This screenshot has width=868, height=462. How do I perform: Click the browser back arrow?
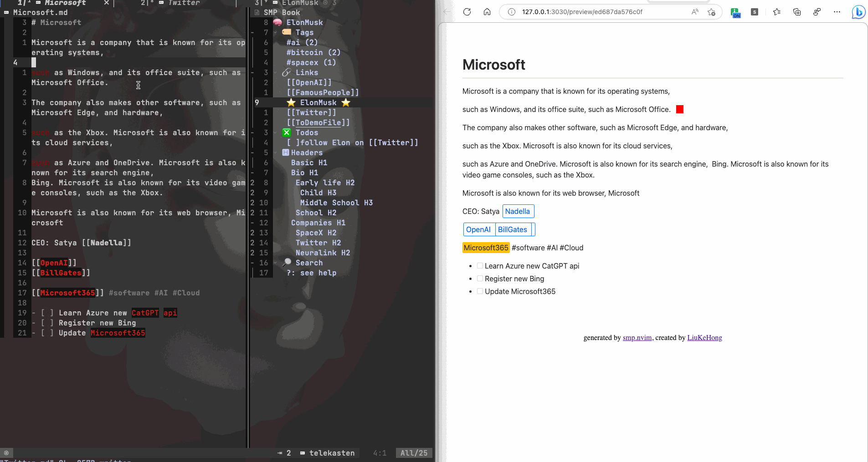click(x=447, y=12)
